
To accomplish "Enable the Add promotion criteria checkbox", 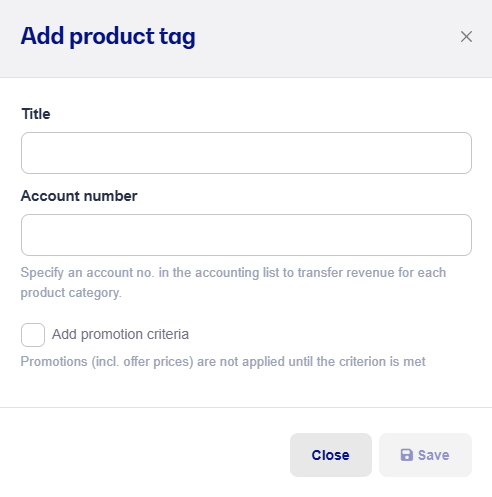I will 33,335.
